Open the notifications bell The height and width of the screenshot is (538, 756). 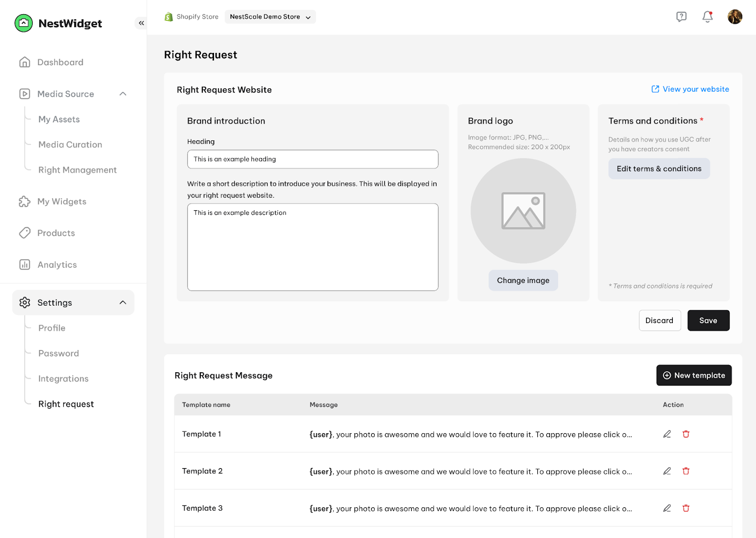[707, 17]
